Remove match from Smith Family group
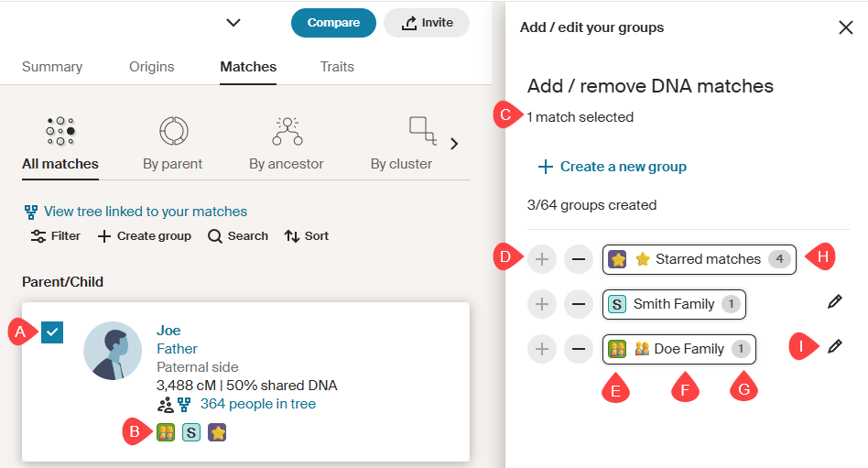This screenshot has width=868, height=468. [578, 303]
